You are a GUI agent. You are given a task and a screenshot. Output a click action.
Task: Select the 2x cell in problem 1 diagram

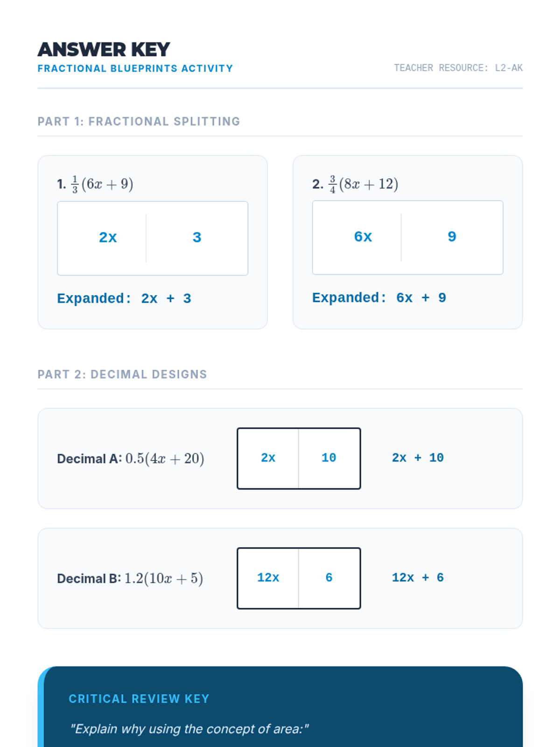108,238
